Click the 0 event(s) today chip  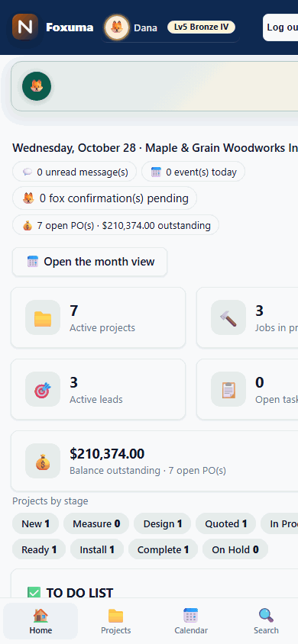tap(193, 172)
